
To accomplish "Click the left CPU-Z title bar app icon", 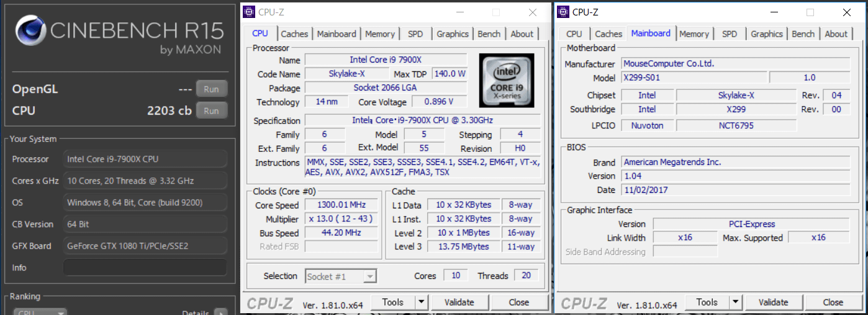I will (249, 12).
